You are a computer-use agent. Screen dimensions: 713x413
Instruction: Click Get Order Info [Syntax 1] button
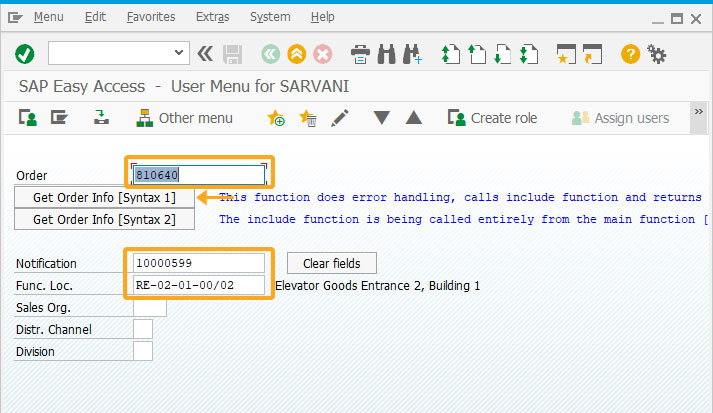pyautogui.click(x=104, y=197)
